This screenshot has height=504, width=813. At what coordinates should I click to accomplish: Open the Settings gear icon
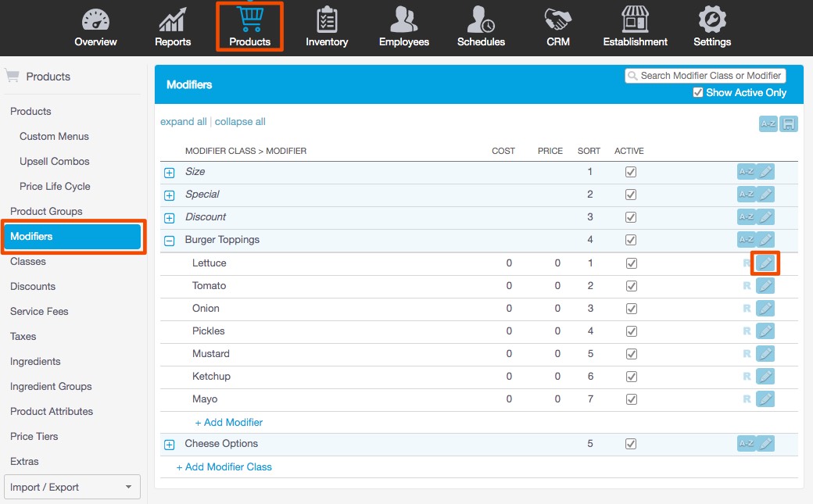tap(711, 20)
